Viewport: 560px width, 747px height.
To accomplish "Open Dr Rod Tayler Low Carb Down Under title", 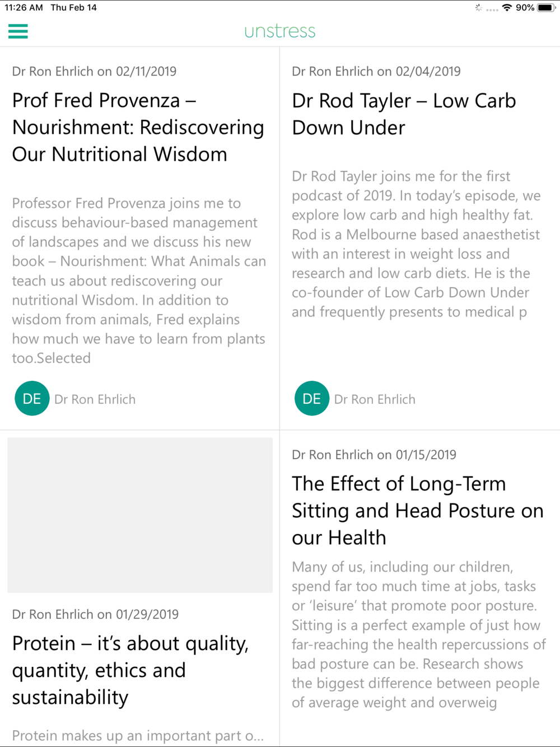I will tap(404, 114).
